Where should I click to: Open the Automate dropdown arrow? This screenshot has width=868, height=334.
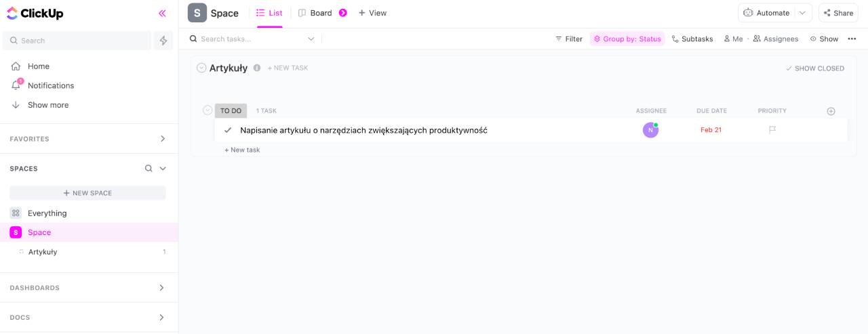pyautogui.click(x=803, y=13)
